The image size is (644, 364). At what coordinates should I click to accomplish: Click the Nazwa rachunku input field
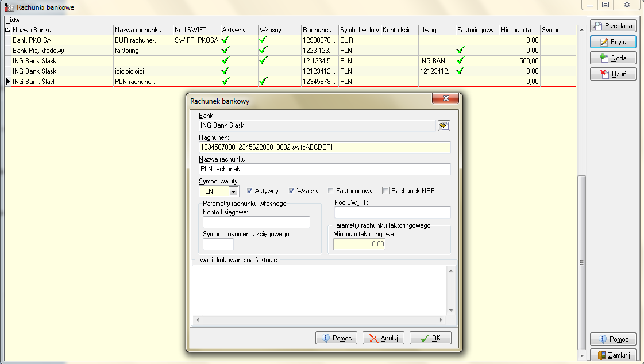pyautogui.click(x=325, y=169)
